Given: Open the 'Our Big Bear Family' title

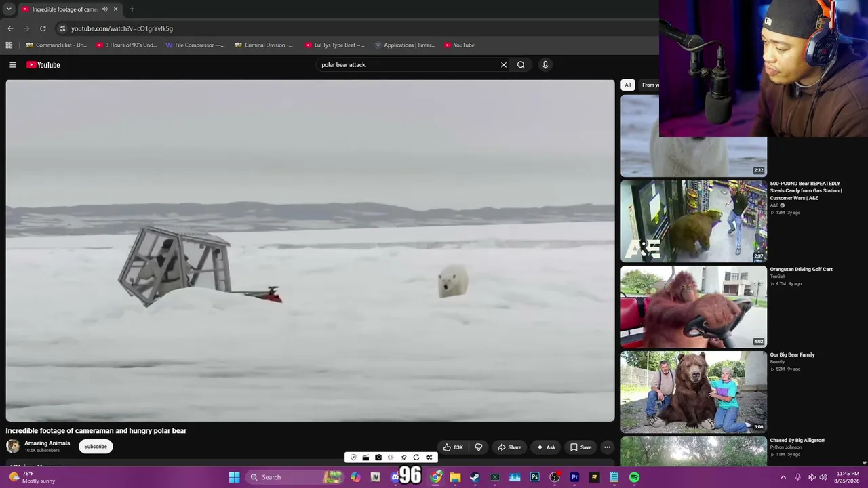Looking at the screenshot, I should pyautogui.click(x=793, y=355).
